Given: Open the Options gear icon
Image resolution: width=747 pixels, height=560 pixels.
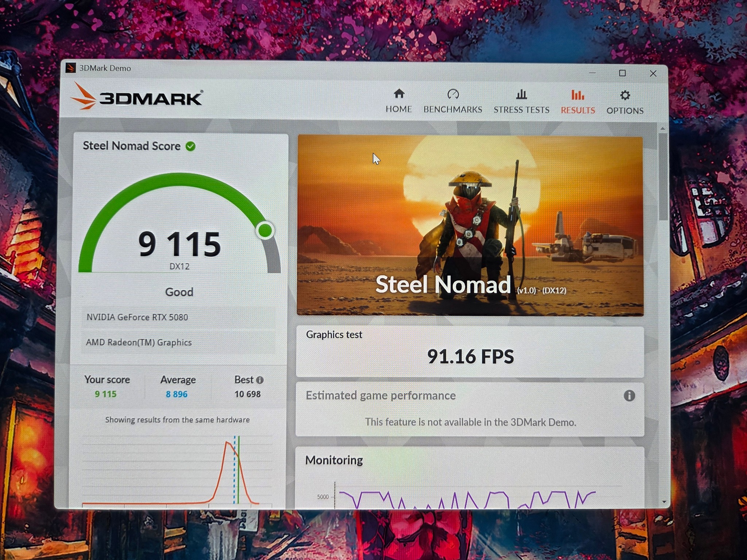Looking at the screenshot, I should point(625,96).
